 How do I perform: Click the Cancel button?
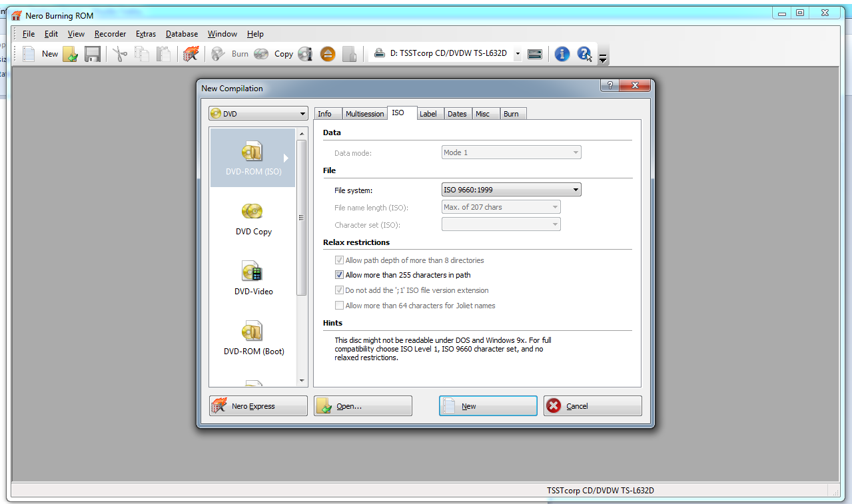coord(593,406)
